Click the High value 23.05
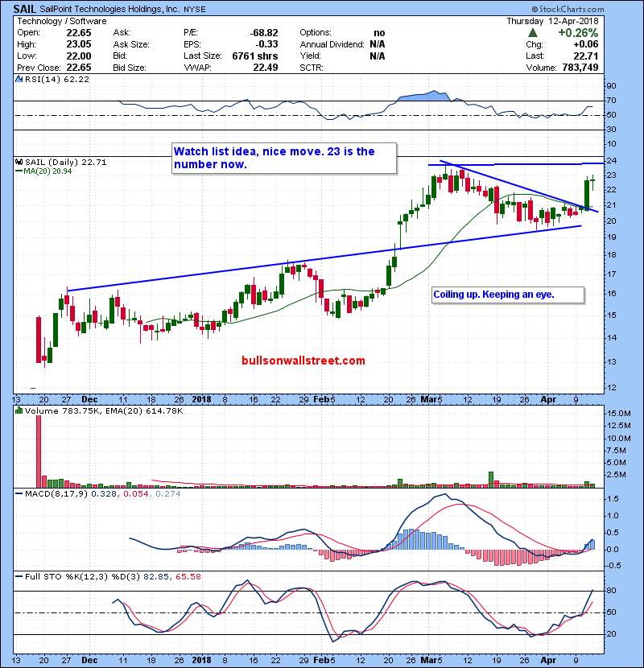644x668 pixels. (x=79, y=44)
